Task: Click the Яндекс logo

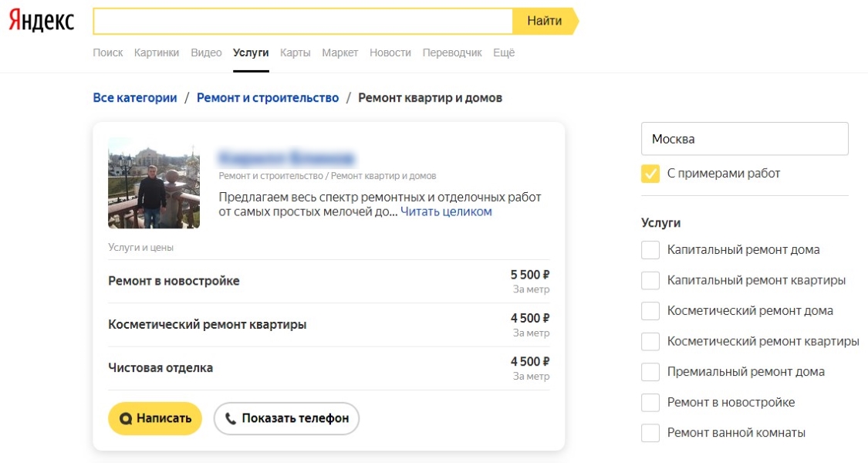Action: [42, 22]
